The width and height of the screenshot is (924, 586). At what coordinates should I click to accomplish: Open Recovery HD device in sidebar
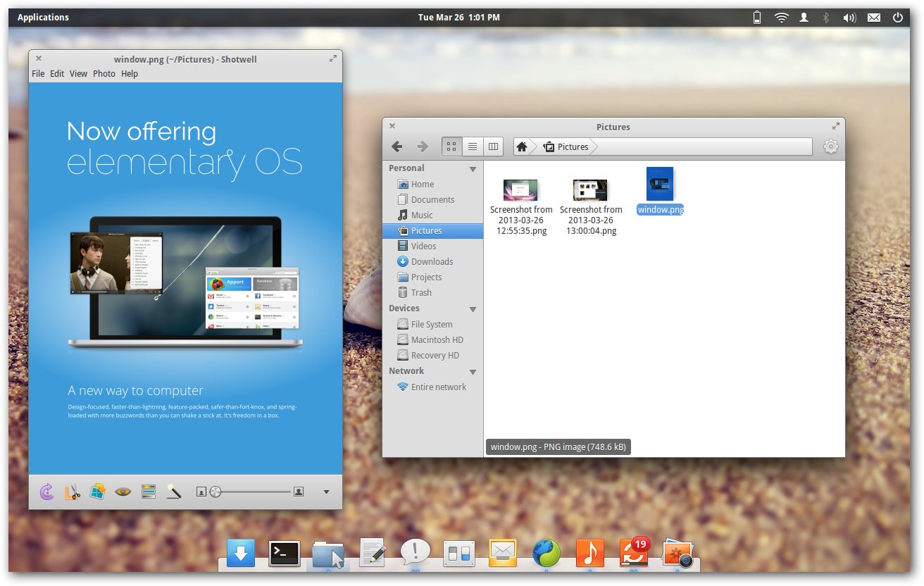coord(433,355)
